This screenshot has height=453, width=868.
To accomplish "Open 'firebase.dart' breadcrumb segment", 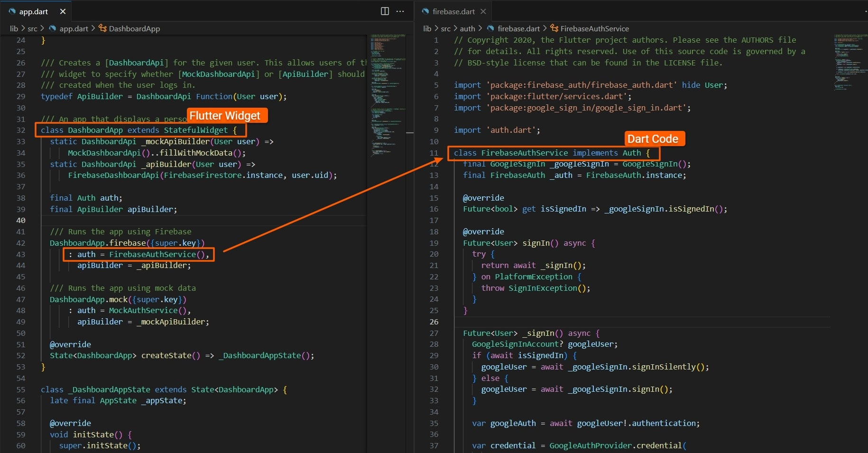I will tap(518, 28).
